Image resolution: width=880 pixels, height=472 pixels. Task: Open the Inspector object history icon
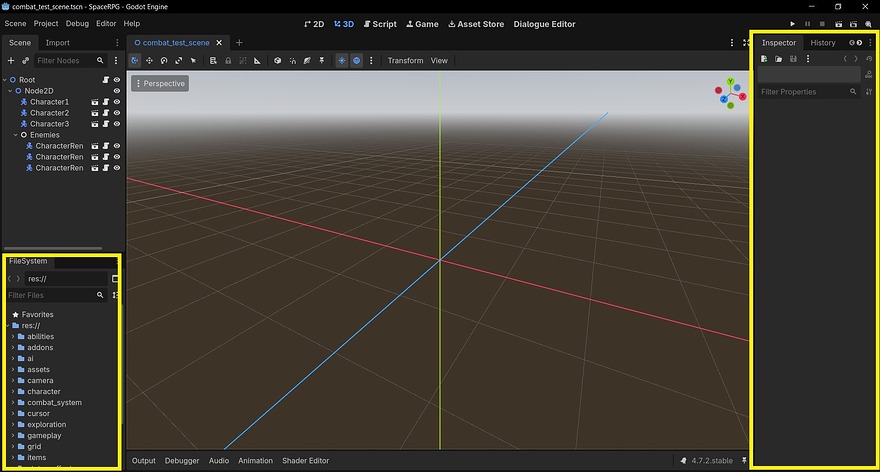tap(869, 59)
